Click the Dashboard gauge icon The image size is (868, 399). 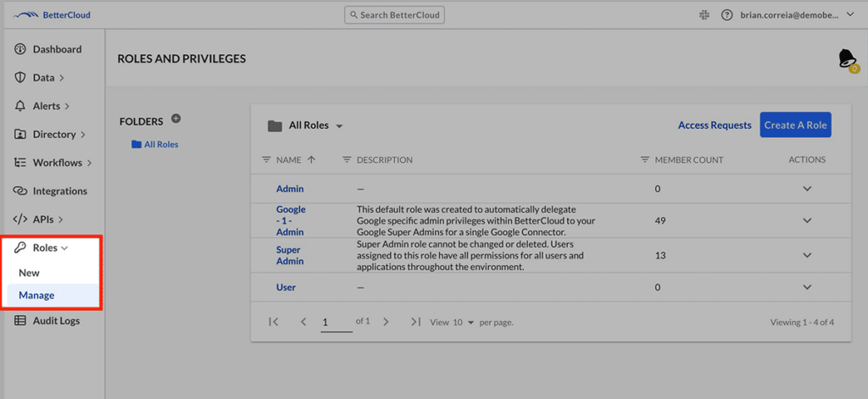[x=20, y=49]
